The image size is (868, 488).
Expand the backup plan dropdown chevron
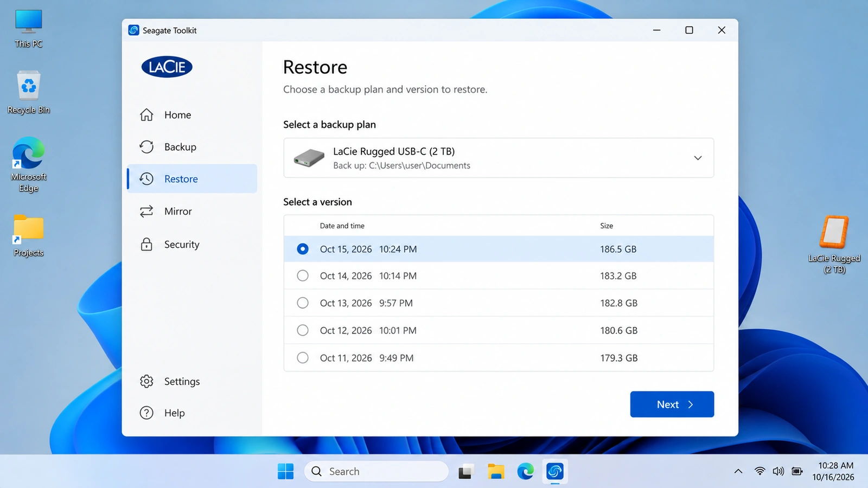coord(698,158)
